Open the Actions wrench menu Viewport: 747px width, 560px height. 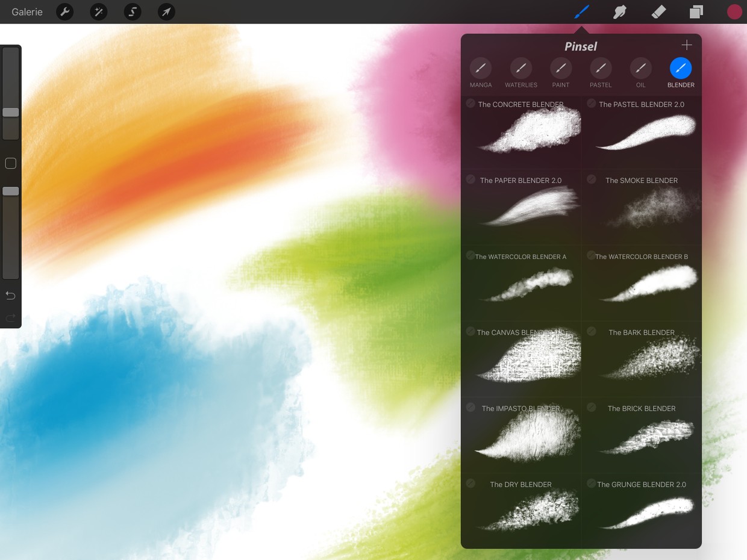64,11
